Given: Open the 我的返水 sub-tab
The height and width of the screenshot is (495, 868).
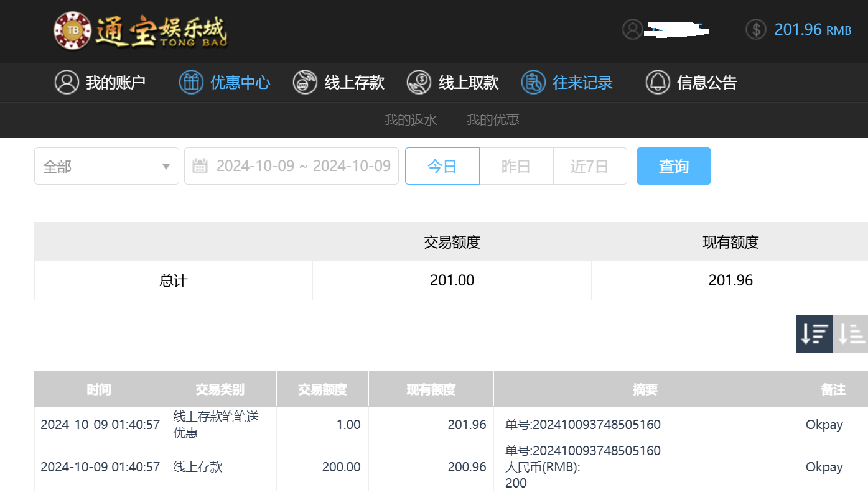Looking at the screenshot, I should (411, 120).
